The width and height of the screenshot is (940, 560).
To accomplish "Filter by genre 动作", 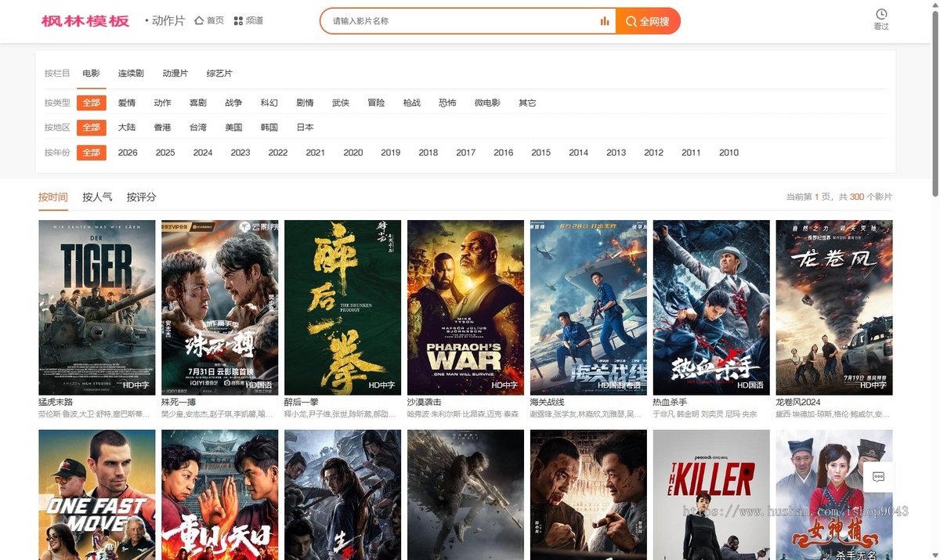I will click(x=162, y=103).
